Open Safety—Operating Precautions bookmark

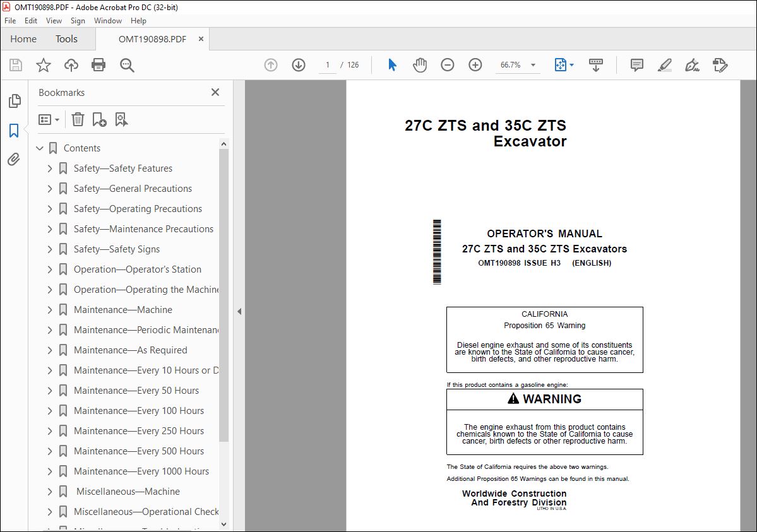coord(138,209)
